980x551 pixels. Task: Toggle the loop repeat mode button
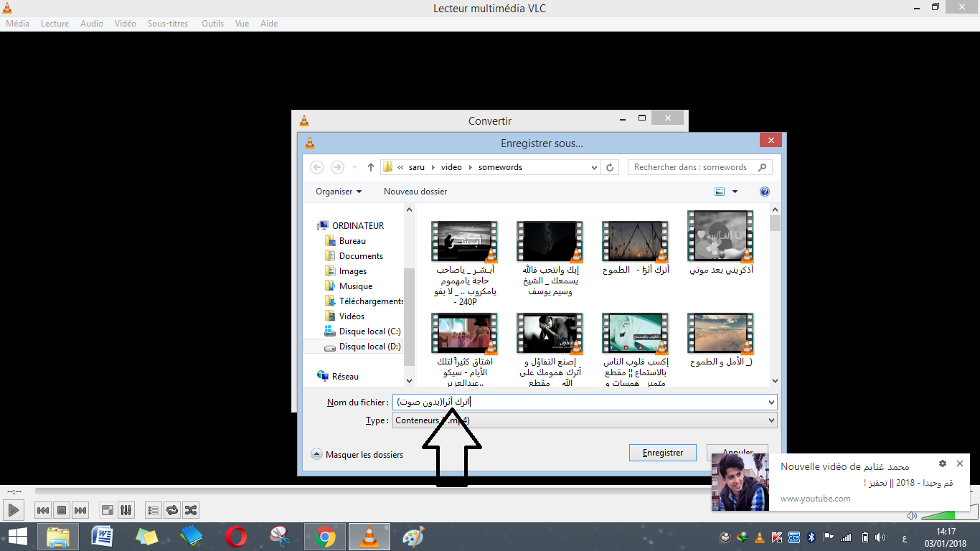pos(172,511)
